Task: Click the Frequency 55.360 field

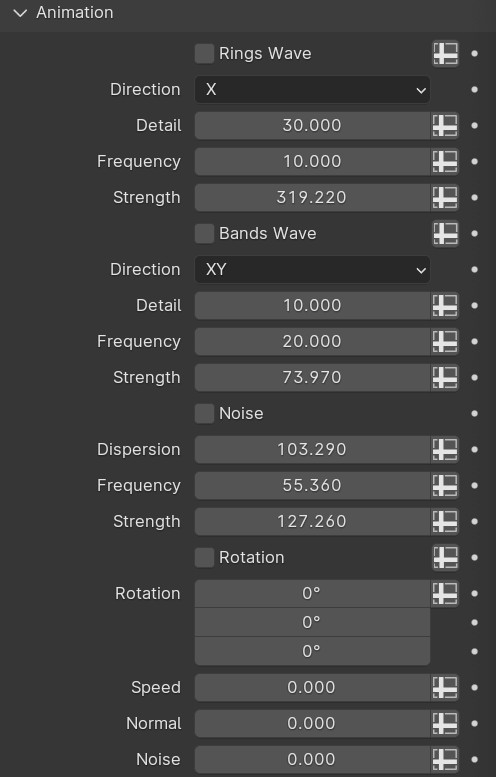Action: click(312, 486)
